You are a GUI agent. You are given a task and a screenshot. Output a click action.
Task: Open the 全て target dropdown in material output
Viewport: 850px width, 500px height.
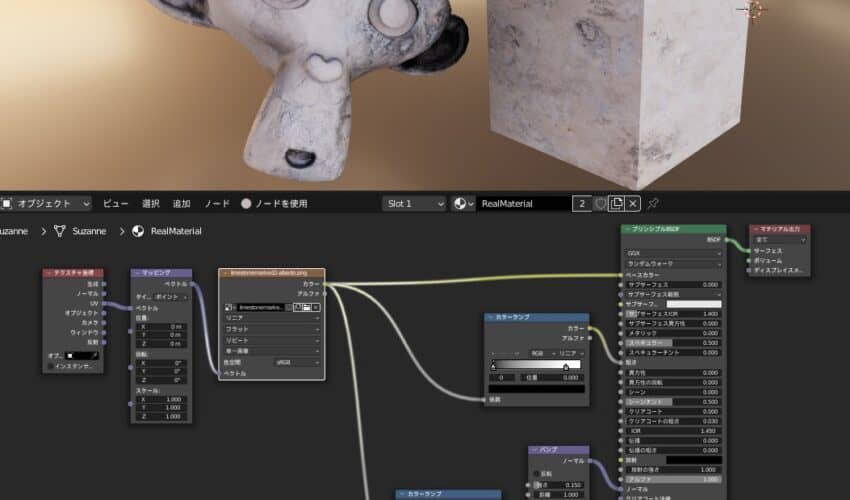click(780, 240)
